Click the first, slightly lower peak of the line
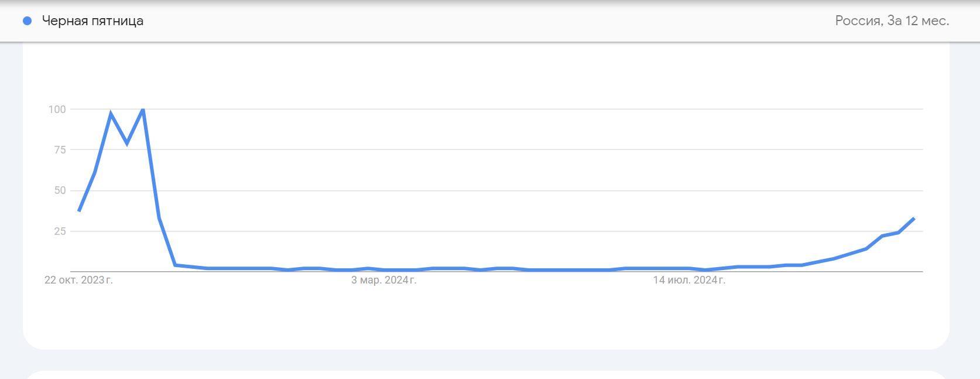Image resolution: width=980 pixels, height=379 pixels. [x=111, y=114]
